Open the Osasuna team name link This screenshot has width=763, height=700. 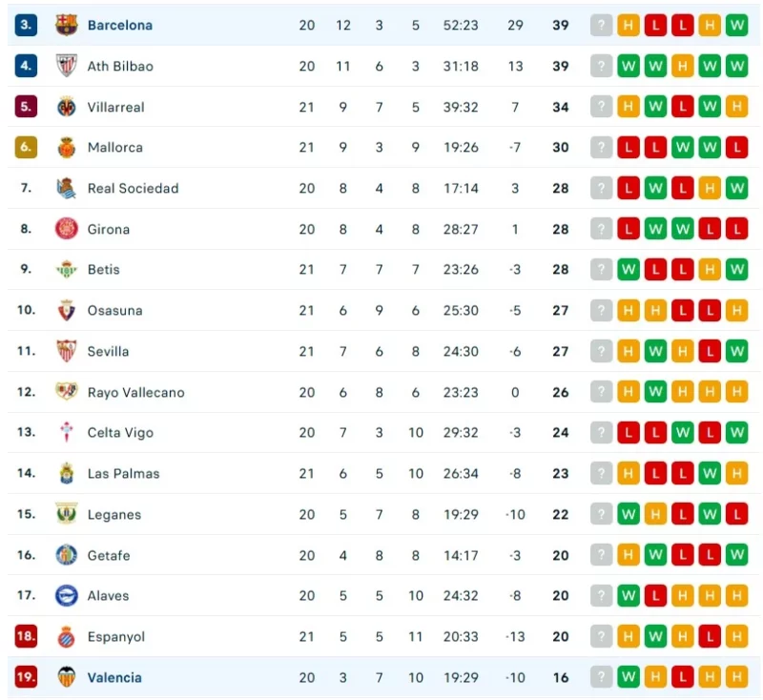point(114,310)
